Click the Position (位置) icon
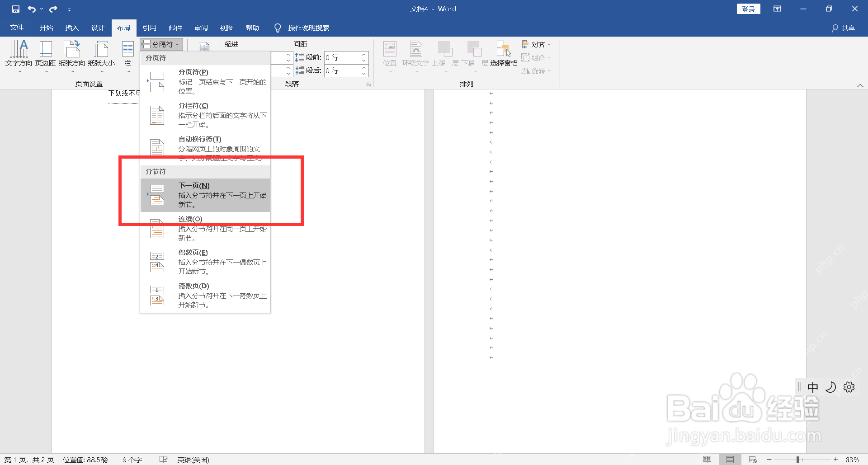The image size is (868, 465). [x=390, y=49]
